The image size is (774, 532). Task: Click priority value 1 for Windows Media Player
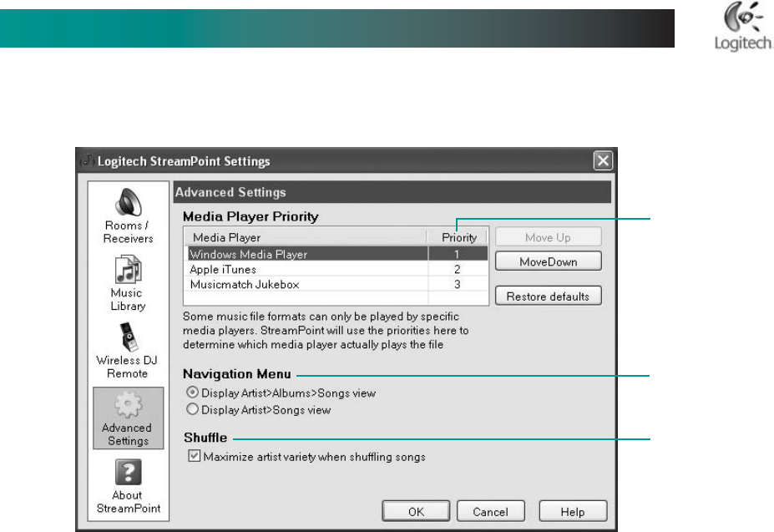pyautogui.click(x=457, y=254)
